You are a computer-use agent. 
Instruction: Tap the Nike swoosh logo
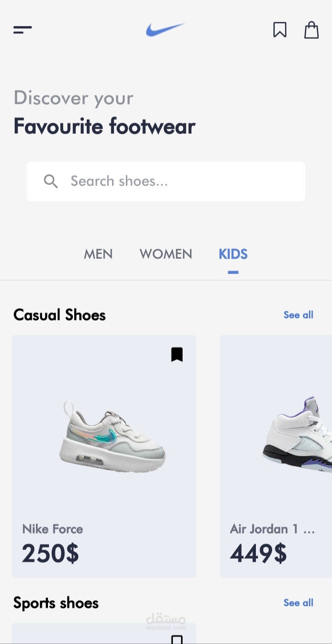click(x=165, y=30)
